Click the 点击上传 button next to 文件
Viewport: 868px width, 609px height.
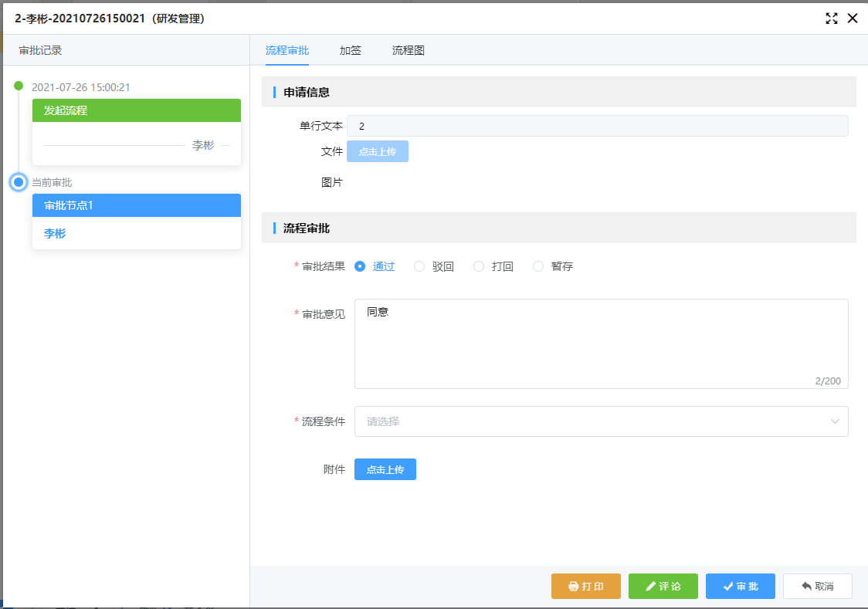(x=378, y=151)
